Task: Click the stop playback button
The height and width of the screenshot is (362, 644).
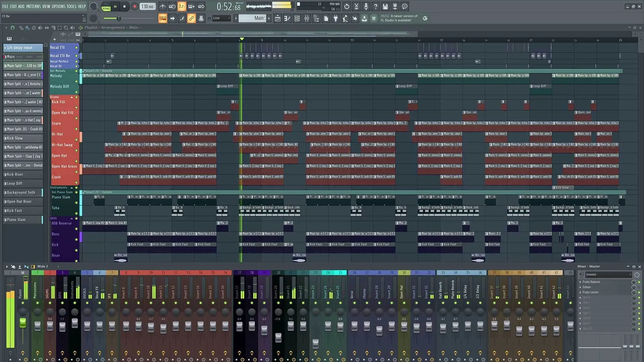Action: (124, 6)
